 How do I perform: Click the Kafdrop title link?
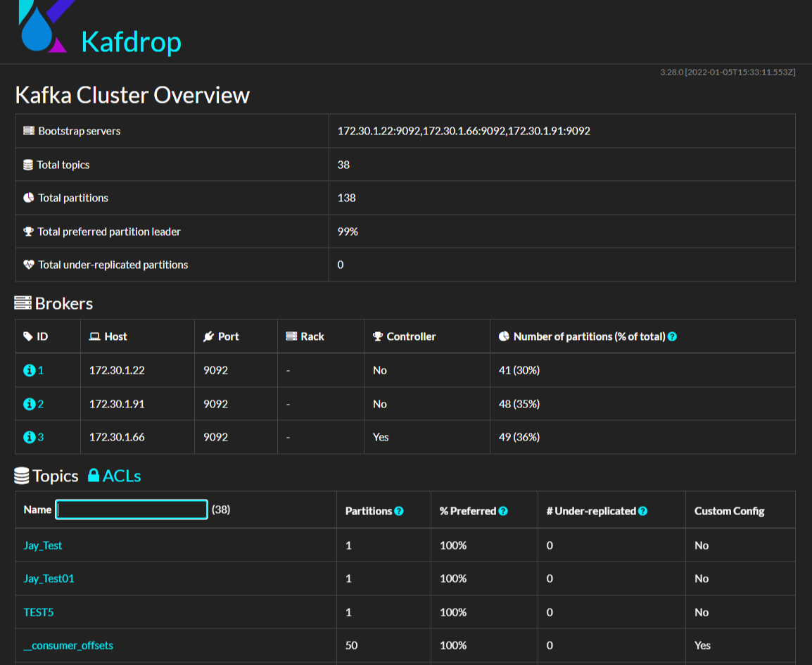[131, 42]
